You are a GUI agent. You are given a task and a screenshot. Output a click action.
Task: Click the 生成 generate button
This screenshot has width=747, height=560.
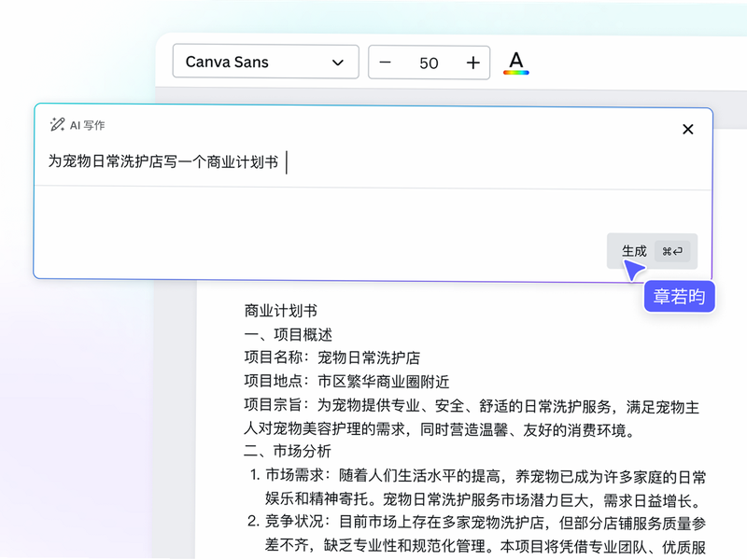point(652,251)
